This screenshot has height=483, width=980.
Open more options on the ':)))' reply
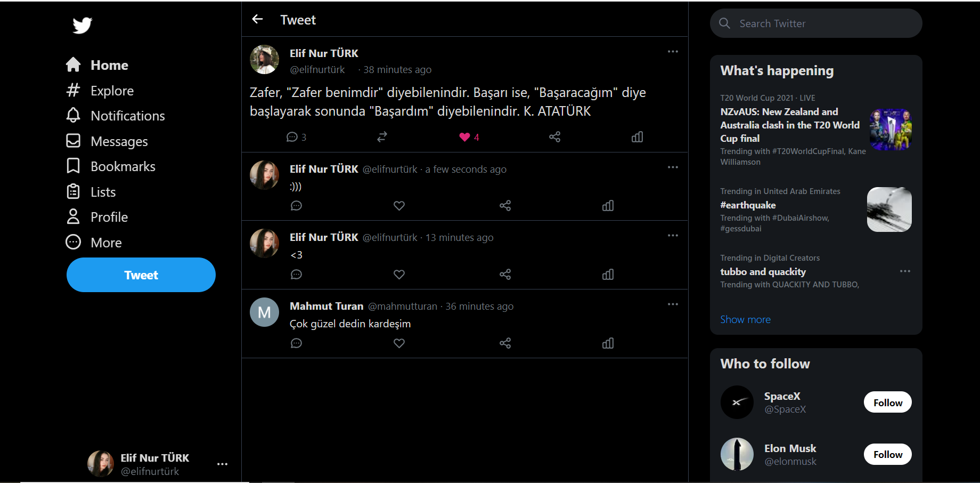(x=673, y=167)
